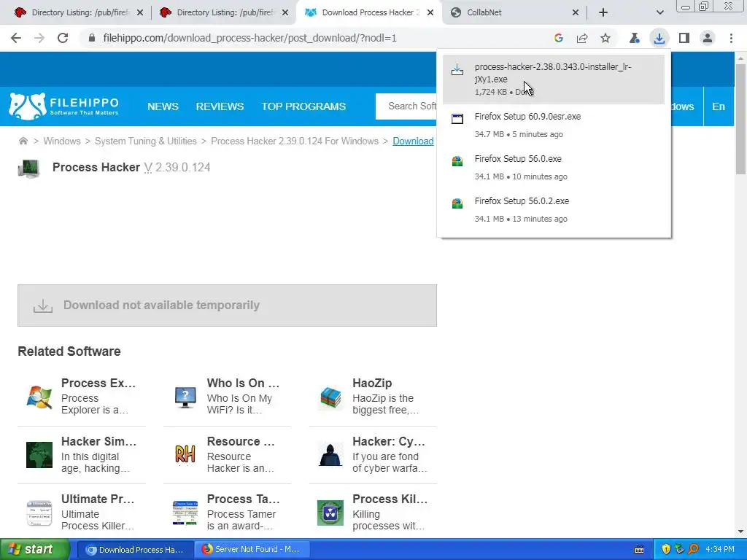Click the Resource Hacker RH icon
This screenshot has width=747, height=560.
[x=185, y=455]
